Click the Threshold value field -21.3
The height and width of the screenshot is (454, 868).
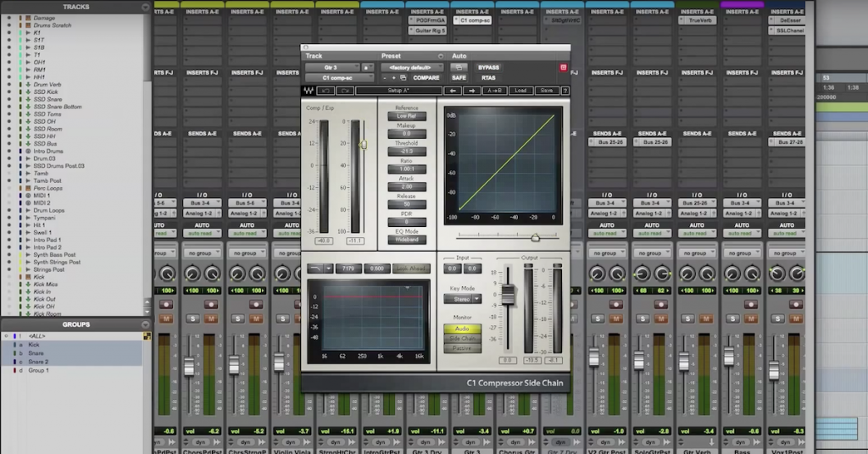click(406, 151)
